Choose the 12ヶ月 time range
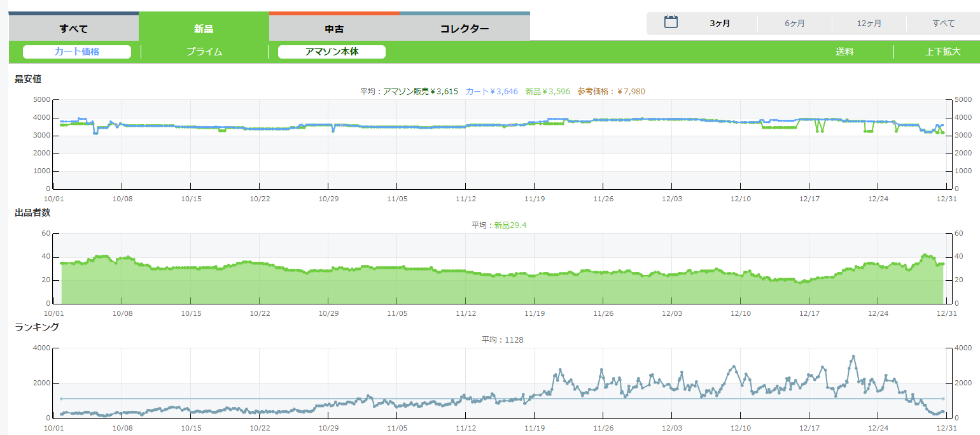The width and height of the screenshot is (980, 435). [x=869, y=24]
